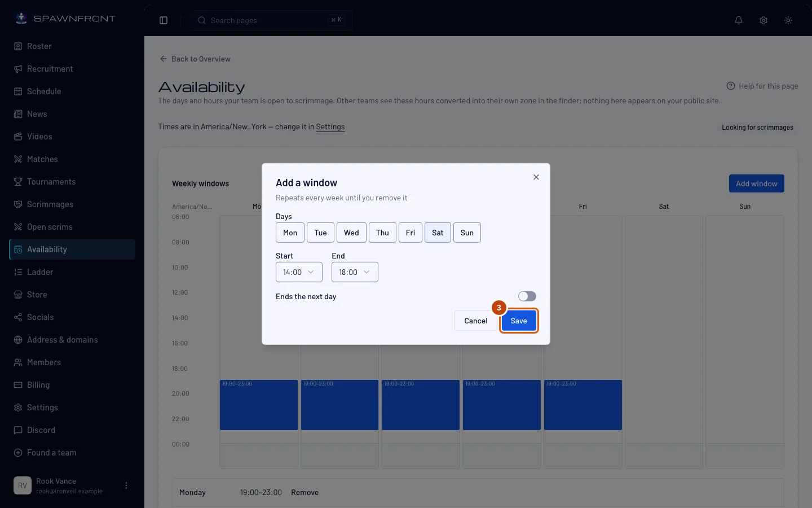
Task: Toggle Tue day in the dialog
Action: point(320,233)
